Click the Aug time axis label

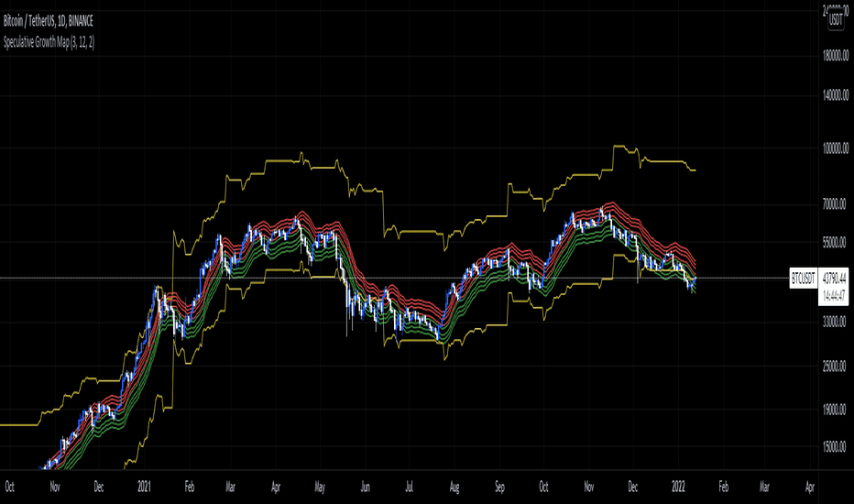click(x=454, y=487)
